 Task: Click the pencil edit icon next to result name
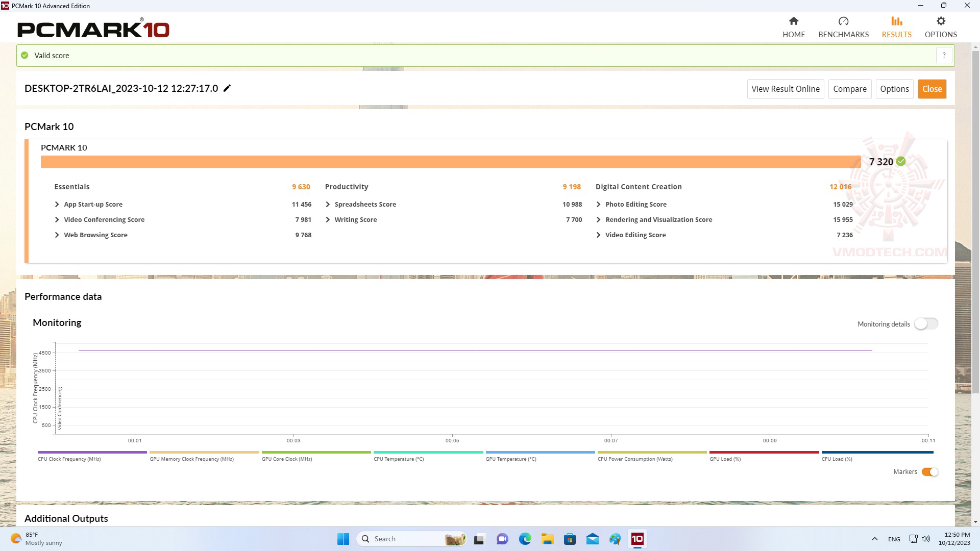tap(228, 88)
